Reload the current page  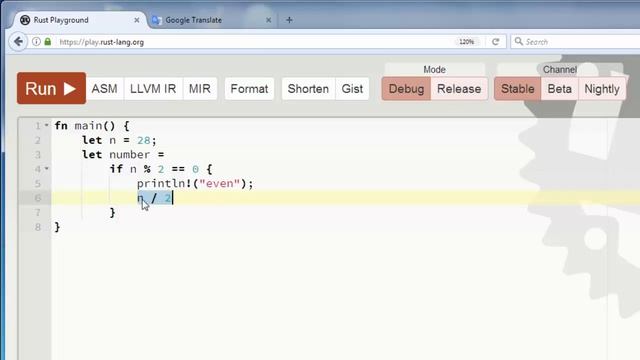pos(496,42)
